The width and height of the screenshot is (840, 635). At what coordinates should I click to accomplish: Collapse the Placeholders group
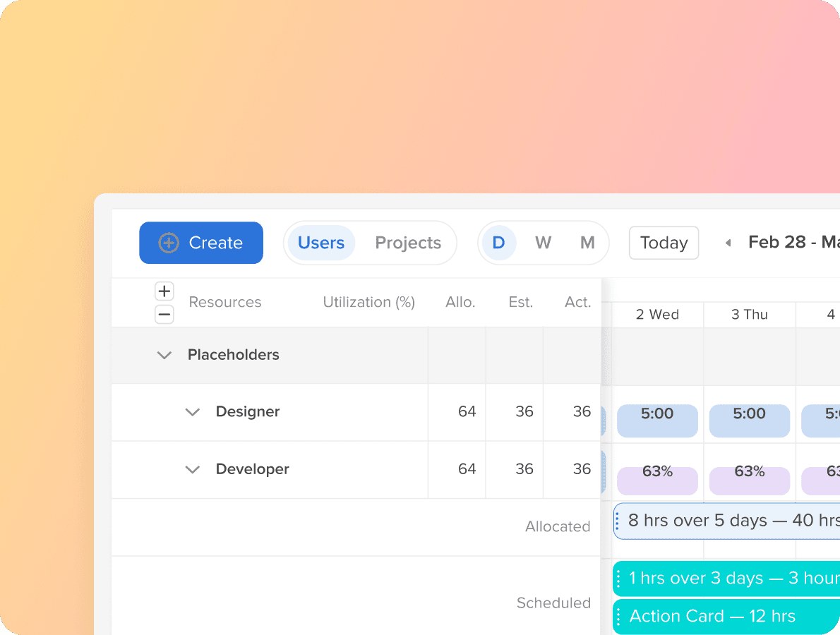pyautogui.click(x=164, y=355)
